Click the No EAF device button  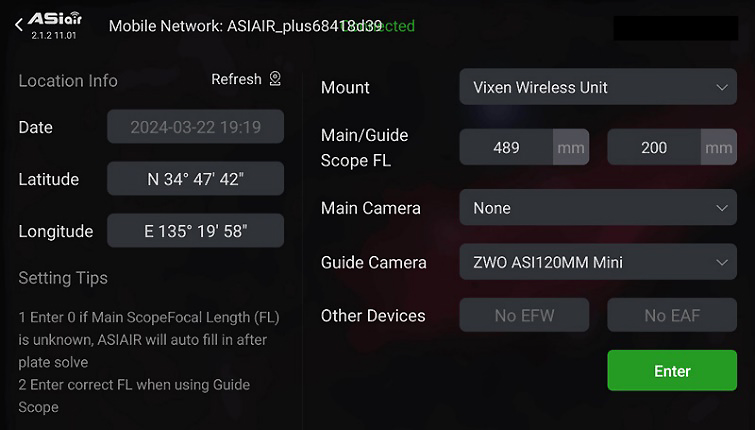[x=672, y=315]
